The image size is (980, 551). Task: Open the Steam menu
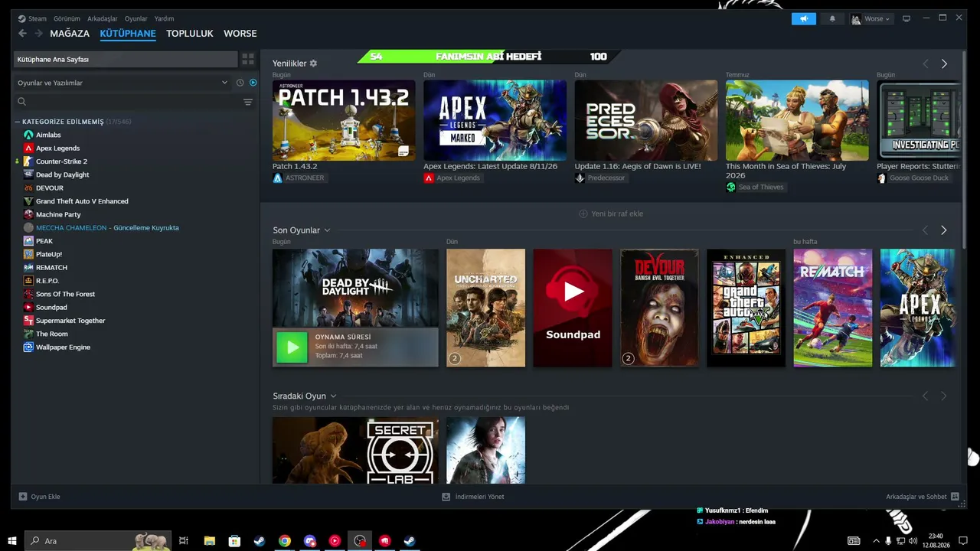click(x=38, y=18)
